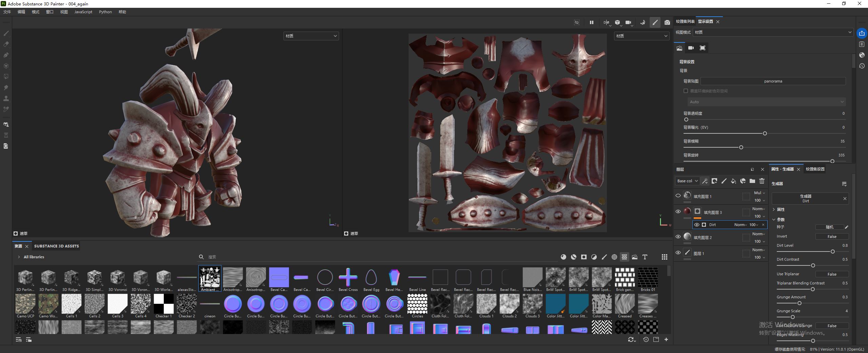Open the 视图模式 材质 dropdown
Viewport: 868px width, 353px height.
[773, 32]
